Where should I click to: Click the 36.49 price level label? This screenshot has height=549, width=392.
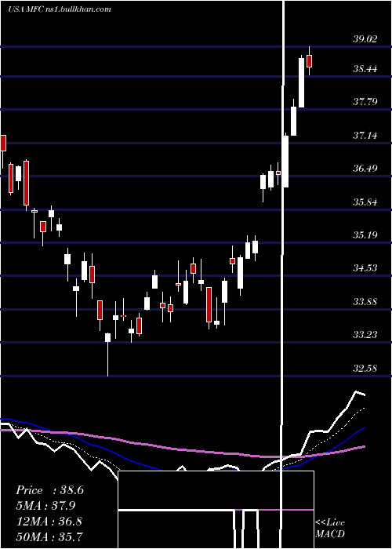point(365,169)
